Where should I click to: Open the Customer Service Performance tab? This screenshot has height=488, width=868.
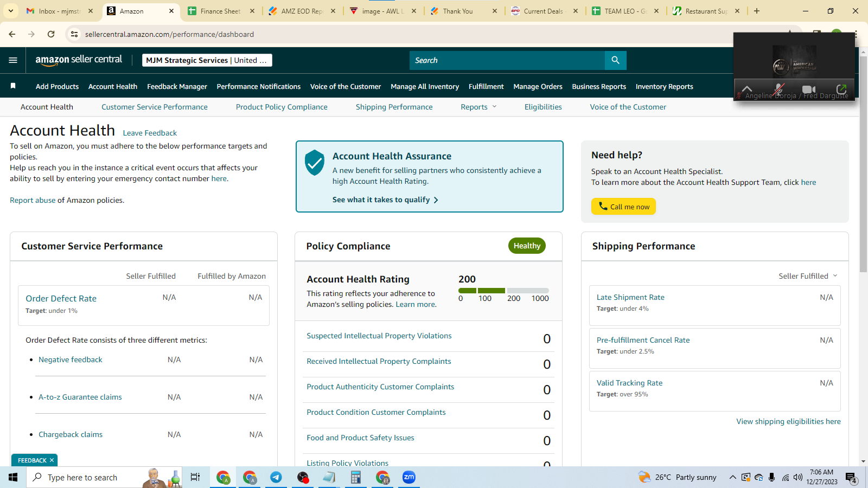pyautogui.click(x=155, y=107)
